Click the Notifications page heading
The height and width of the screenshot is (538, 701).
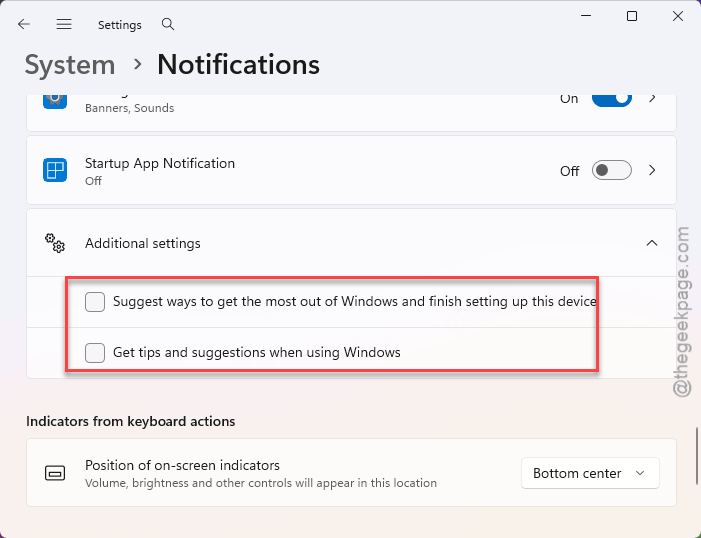(x=238, y=65)
